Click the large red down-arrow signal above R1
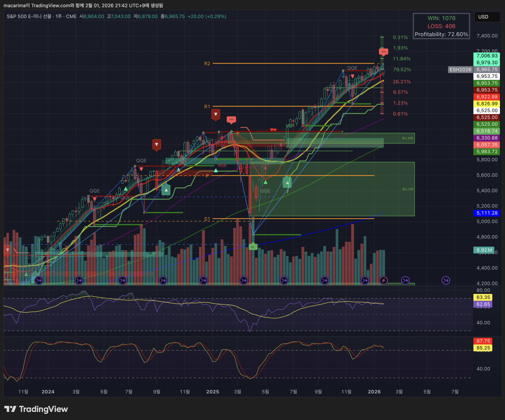 215,114
